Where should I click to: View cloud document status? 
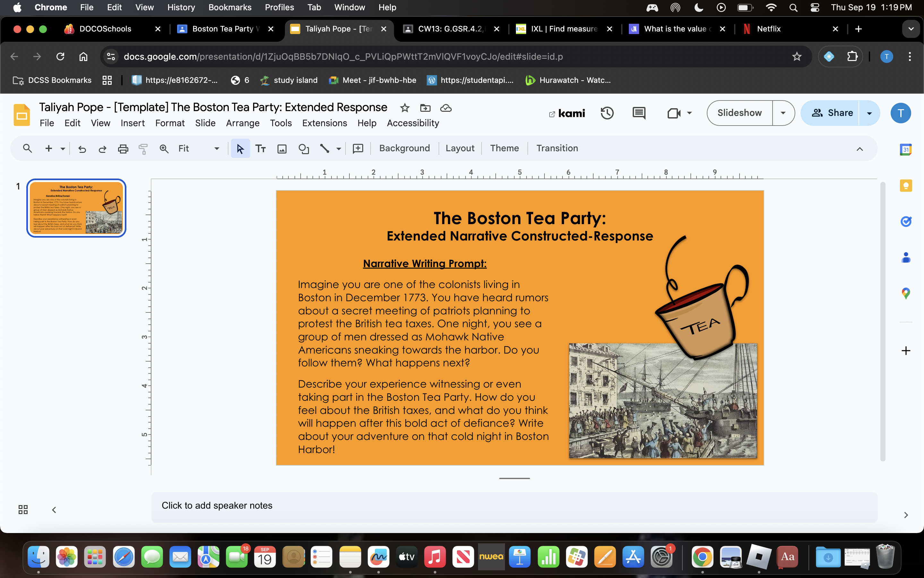[x=446, y=108]
